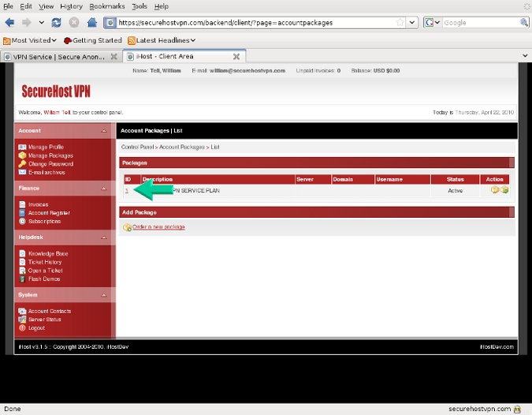This screenshot has width=532, height=415.
Task: Click the second package action icon with arrow
Action: click(504, 190)
